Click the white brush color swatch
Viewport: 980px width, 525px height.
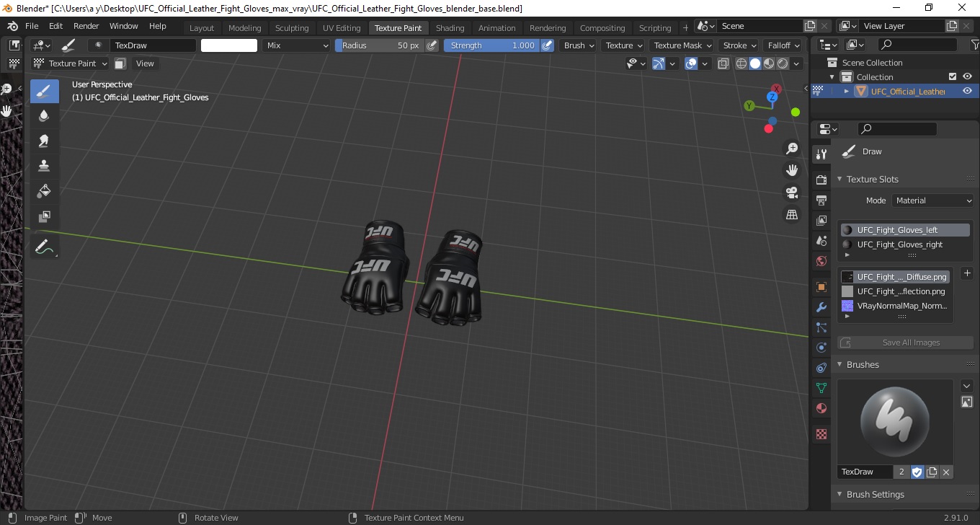coord(229,45)
